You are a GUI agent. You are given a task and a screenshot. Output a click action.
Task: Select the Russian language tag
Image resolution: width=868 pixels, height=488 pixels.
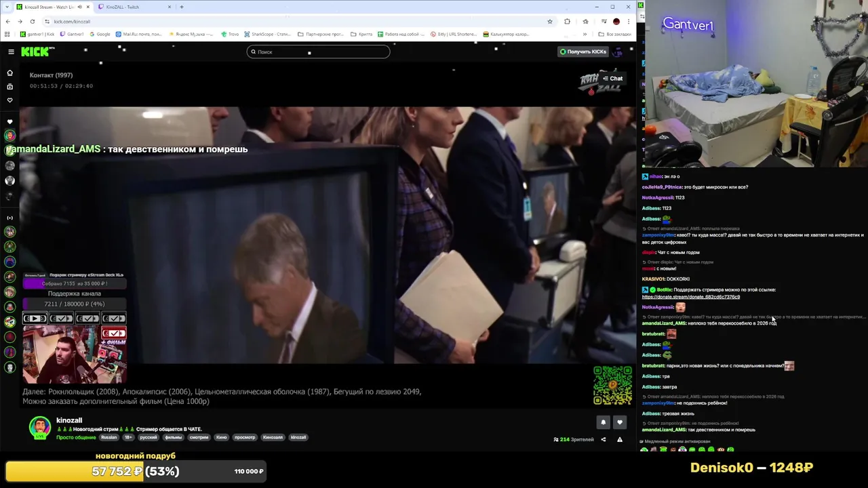click(109, 437)
